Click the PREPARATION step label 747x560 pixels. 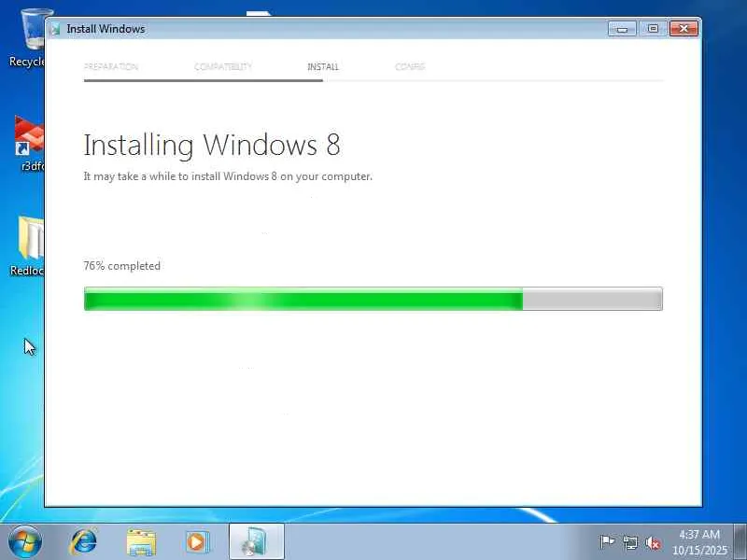[x=111, y=66]
